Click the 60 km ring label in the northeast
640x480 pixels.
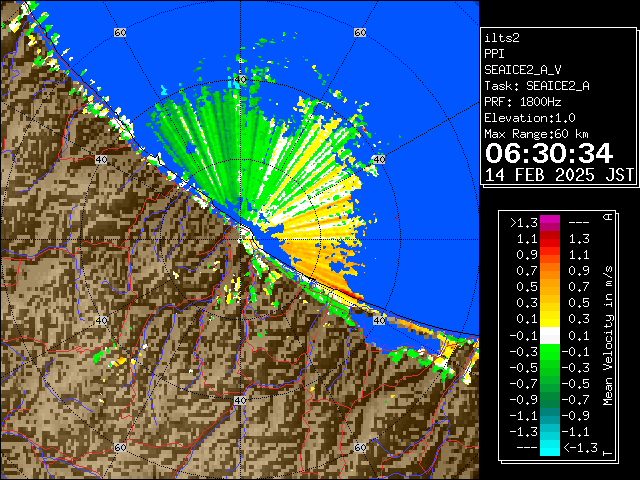pyautogui.click(x=360, y=32)
